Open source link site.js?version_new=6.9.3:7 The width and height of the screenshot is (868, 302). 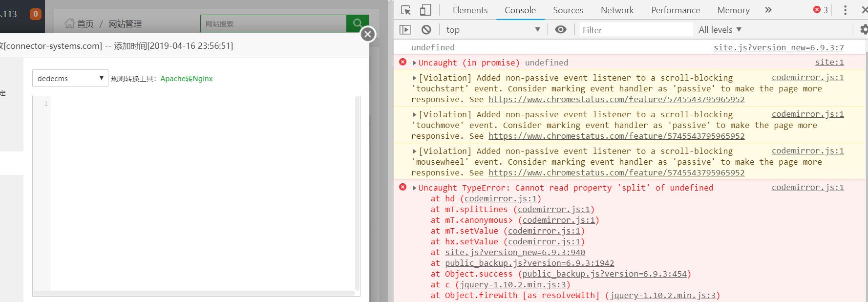coord(779,47)
